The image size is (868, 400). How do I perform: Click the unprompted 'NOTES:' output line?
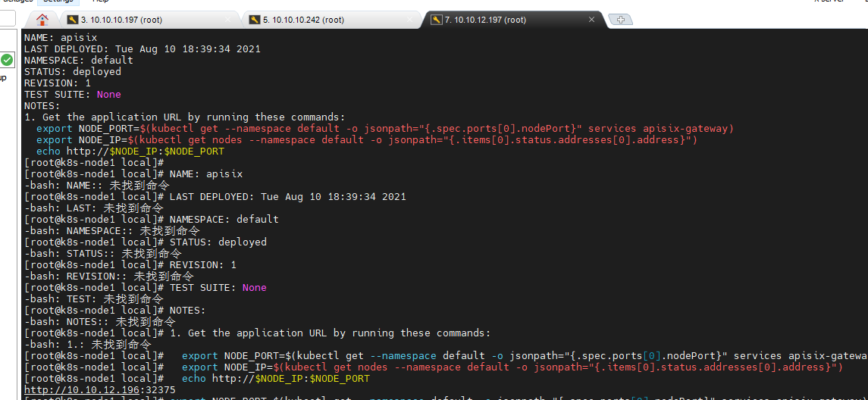pos(42,105)
